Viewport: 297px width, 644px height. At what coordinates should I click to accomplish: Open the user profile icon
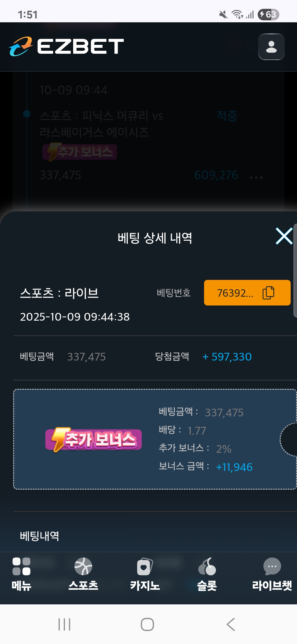click(271, 47)
